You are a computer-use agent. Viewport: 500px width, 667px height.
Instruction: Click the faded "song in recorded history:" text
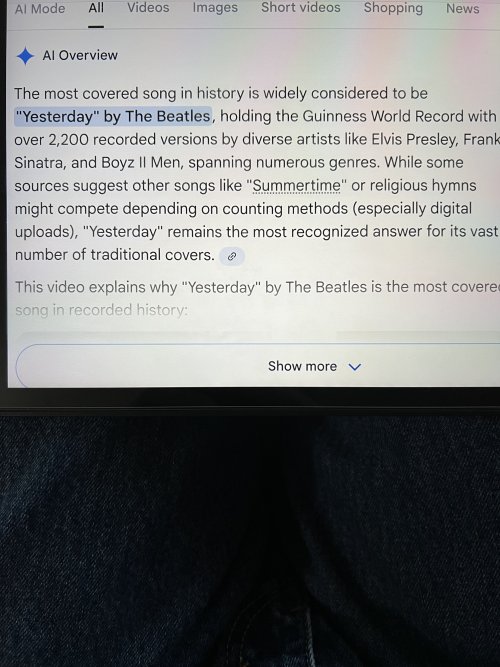click(101, 310)
